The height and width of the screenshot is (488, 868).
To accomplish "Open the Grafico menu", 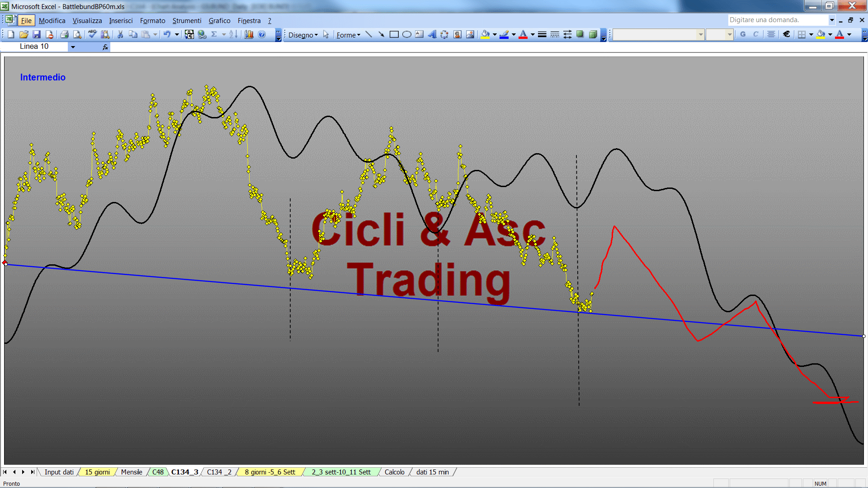I will click(219, 21).
